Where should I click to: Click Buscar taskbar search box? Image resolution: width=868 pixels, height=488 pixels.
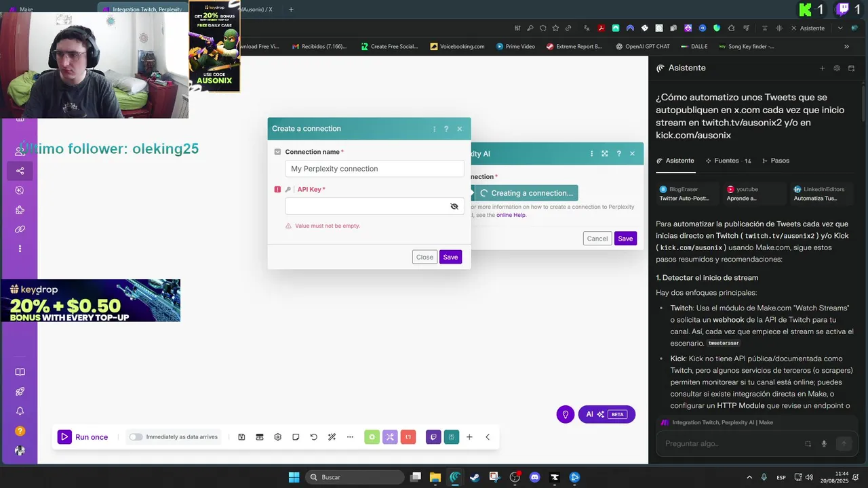tap(355, 477)
